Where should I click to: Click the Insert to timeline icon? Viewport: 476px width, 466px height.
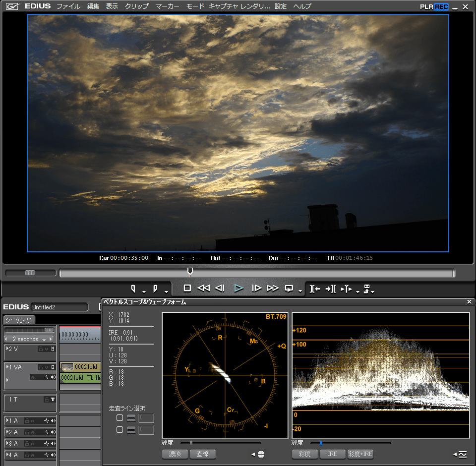click(315, 289)
